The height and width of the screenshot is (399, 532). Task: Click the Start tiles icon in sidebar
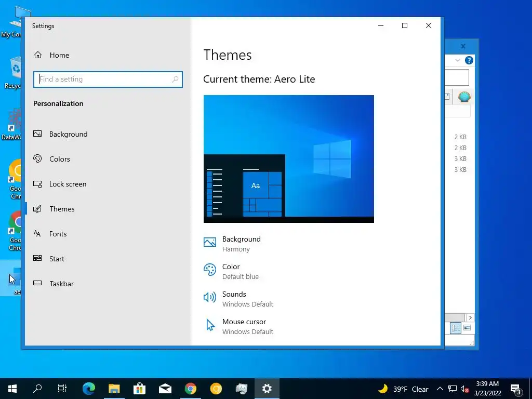coord(37,258)
